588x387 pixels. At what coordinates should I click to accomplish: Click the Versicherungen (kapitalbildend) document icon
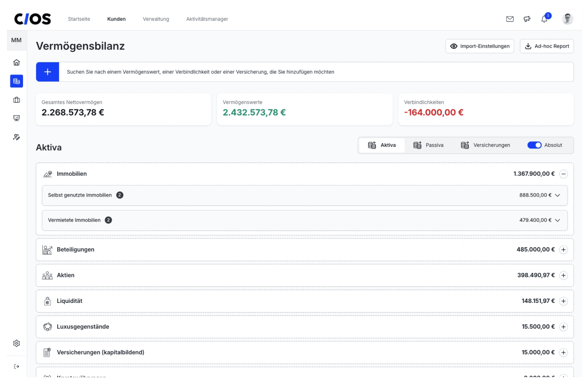47,352
